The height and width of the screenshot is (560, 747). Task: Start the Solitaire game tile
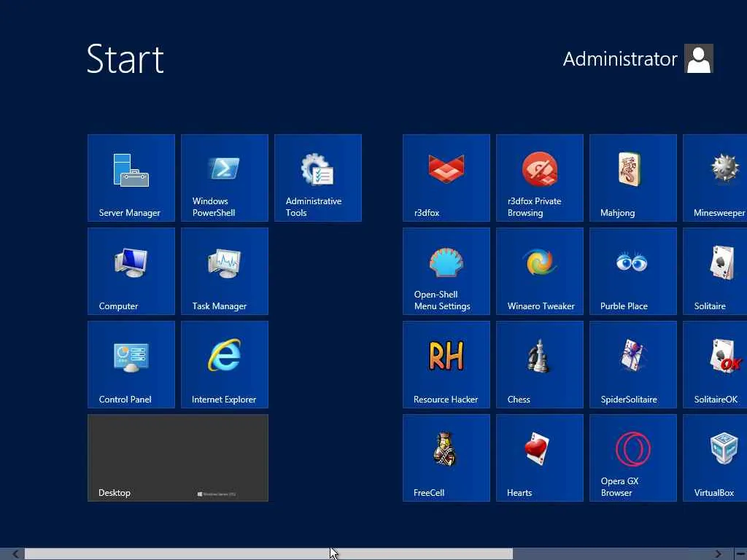[715, 271]
